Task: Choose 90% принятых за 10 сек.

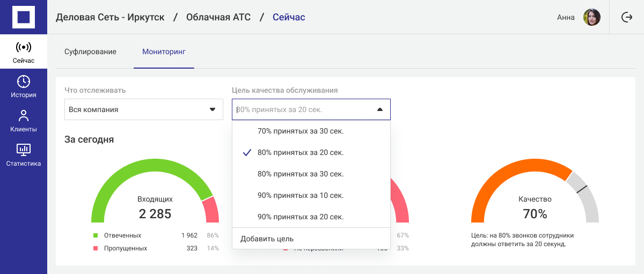Action: (x=300, y=195)
